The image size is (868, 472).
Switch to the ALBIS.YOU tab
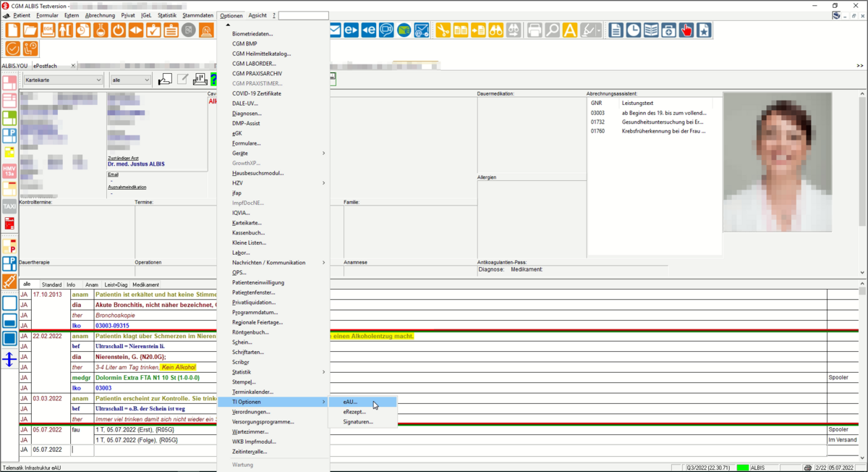[x=15, y=66]
